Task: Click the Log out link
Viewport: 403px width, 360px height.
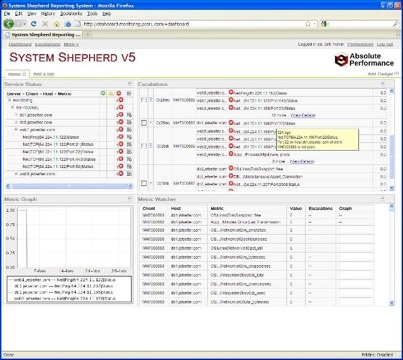Action: [385, 44]
